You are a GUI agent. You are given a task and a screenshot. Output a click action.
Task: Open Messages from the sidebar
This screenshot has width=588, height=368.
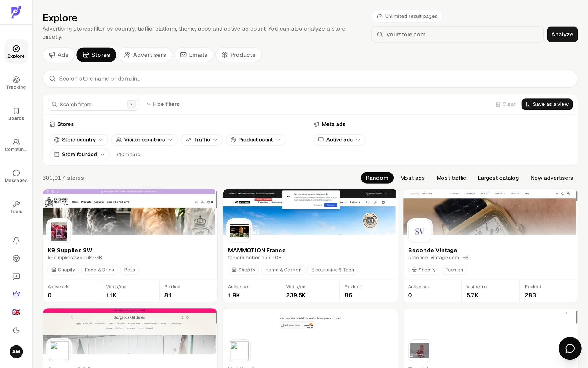click(16, 176)
